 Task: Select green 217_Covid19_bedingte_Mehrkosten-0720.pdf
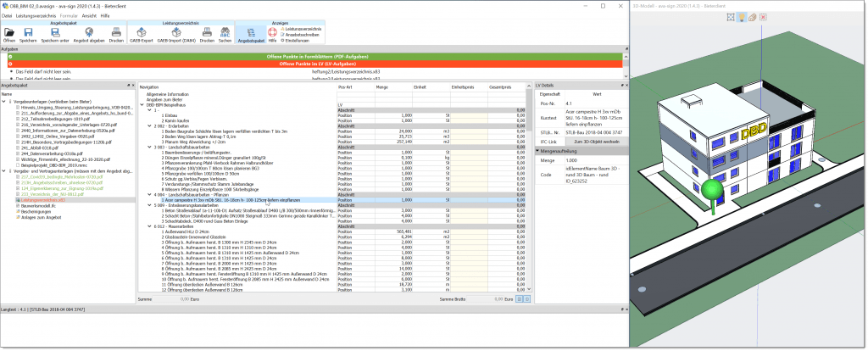pos(62,176)
